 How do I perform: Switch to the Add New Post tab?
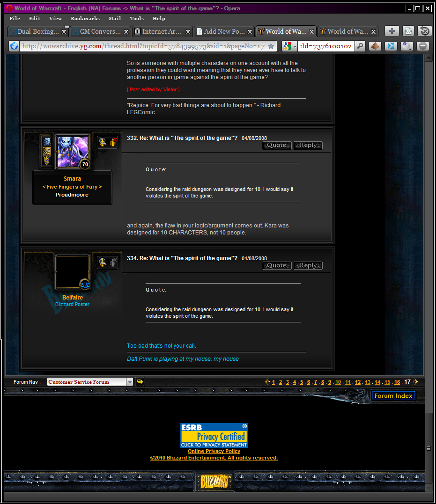click(224, 31)
